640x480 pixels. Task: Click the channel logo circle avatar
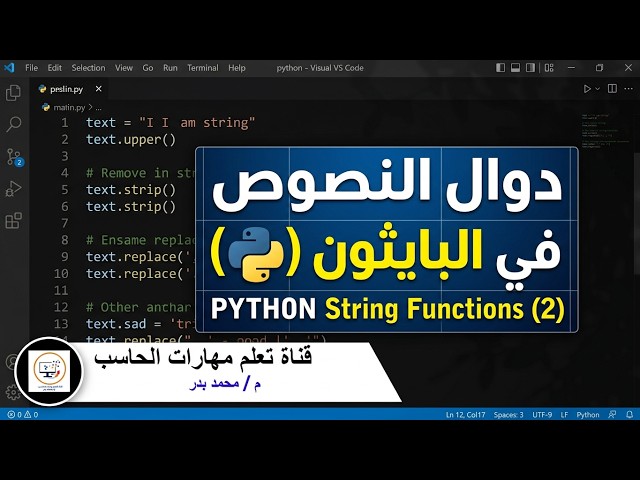tap(49, 371)
